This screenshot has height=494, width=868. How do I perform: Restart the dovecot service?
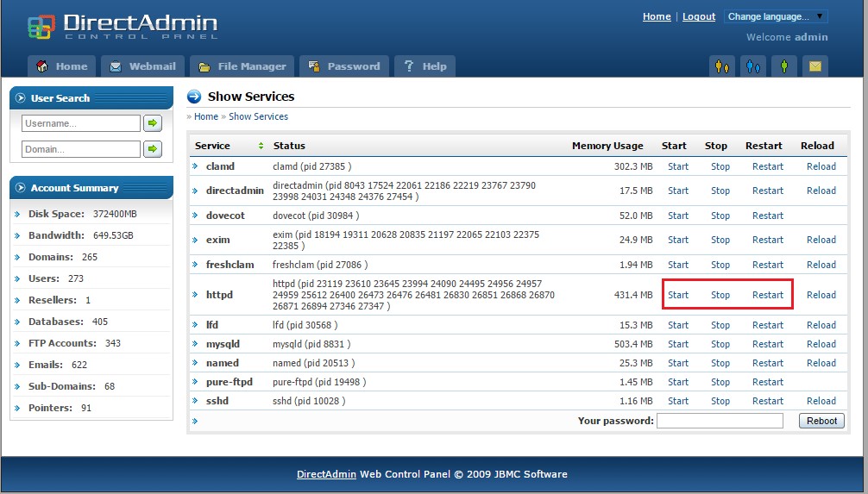(768, 216)
